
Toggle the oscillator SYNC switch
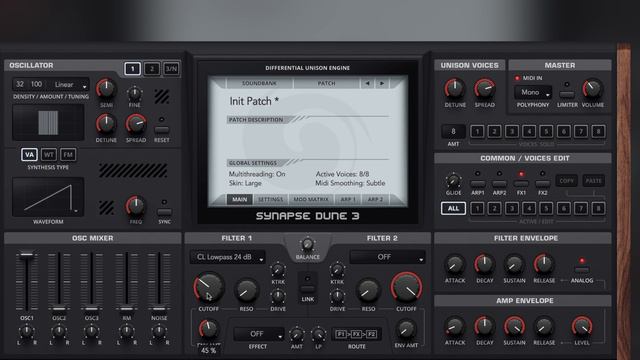pyautogui.click(x=164, y=212)
